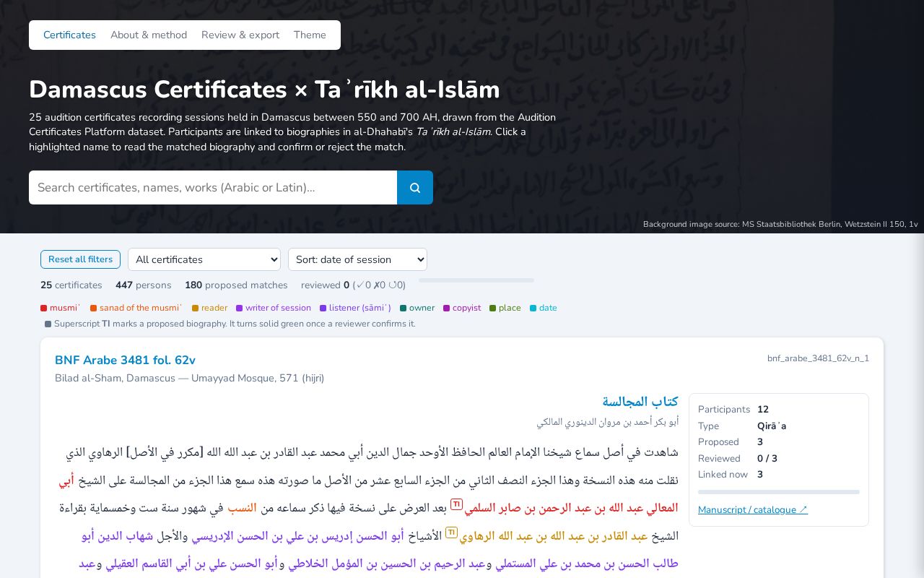Viewport: 924px width, 578px height.
Task: Click the TI badge after Ibn Sabir al-Sulami
Action: 456,504
